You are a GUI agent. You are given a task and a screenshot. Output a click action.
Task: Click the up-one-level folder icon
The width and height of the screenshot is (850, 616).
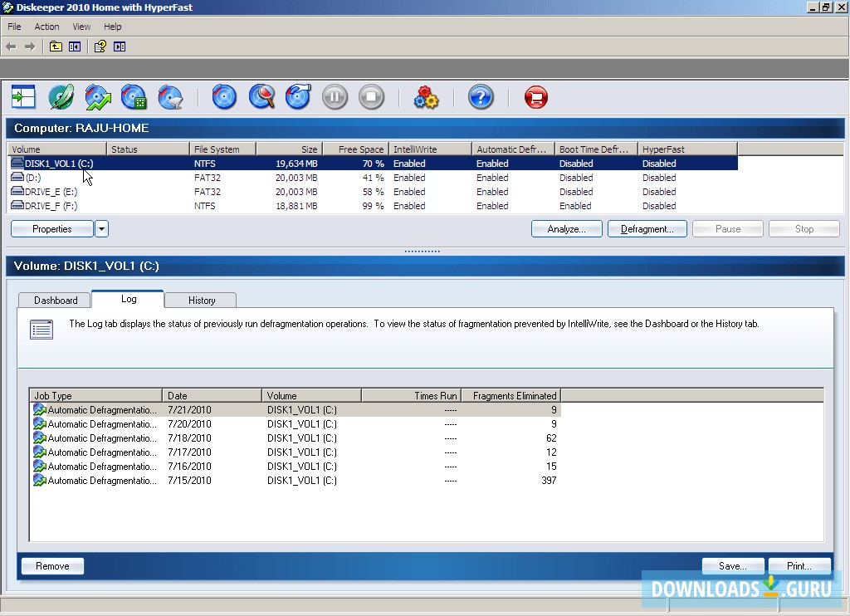(x=56, y=46)
